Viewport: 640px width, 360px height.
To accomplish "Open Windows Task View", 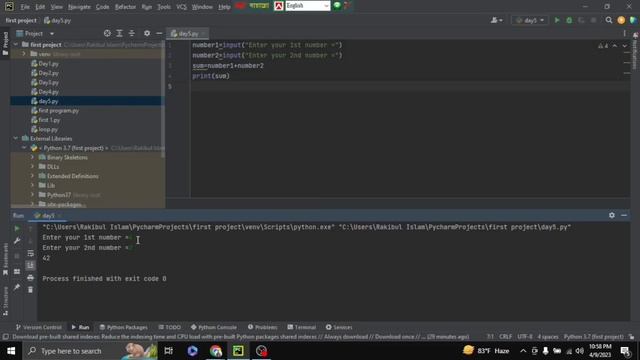I will tap(168, 351).
